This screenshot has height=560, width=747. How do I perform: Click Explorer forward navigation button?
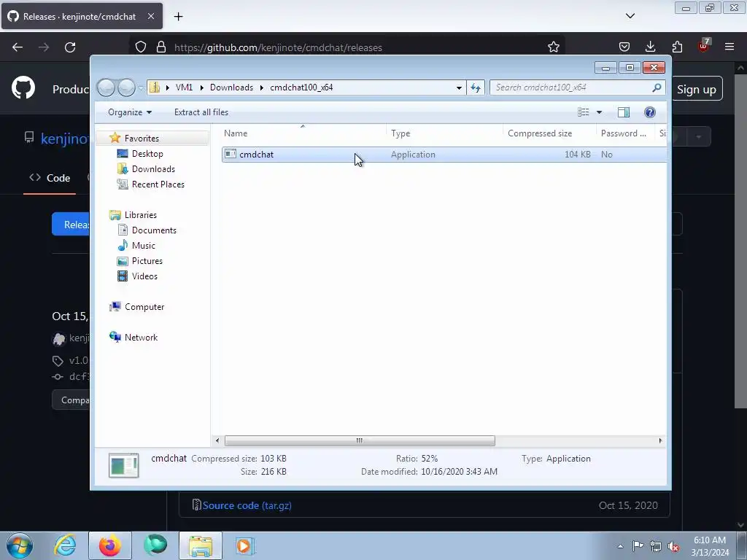[126, 87]
